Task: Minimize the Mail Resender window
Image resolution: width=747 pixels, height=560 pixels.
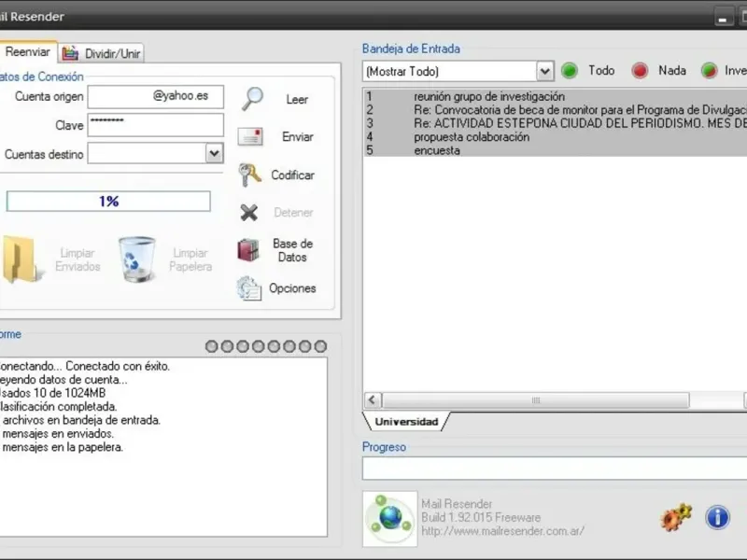Action: 723,18
